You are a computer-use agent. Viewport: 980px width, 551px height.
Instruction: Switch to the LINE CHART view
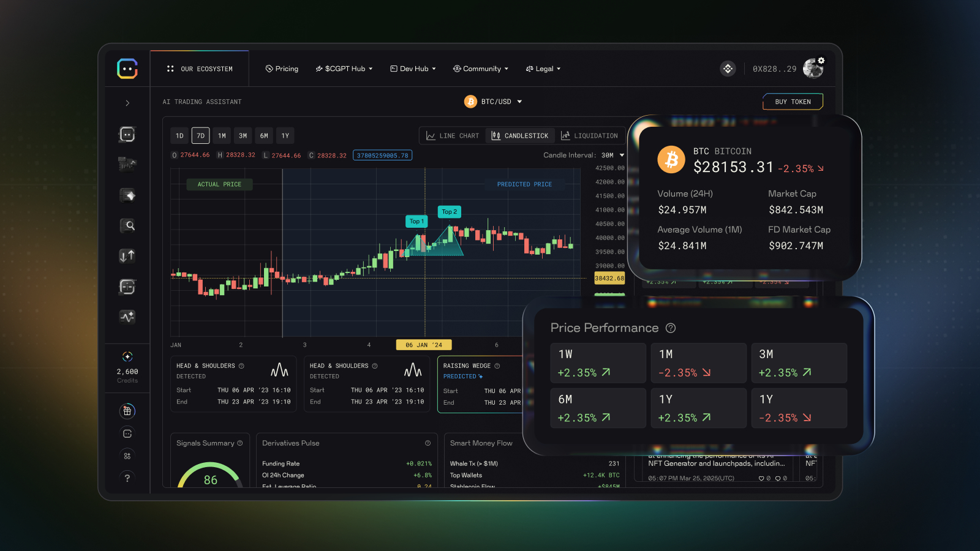[x=451, y=135]
